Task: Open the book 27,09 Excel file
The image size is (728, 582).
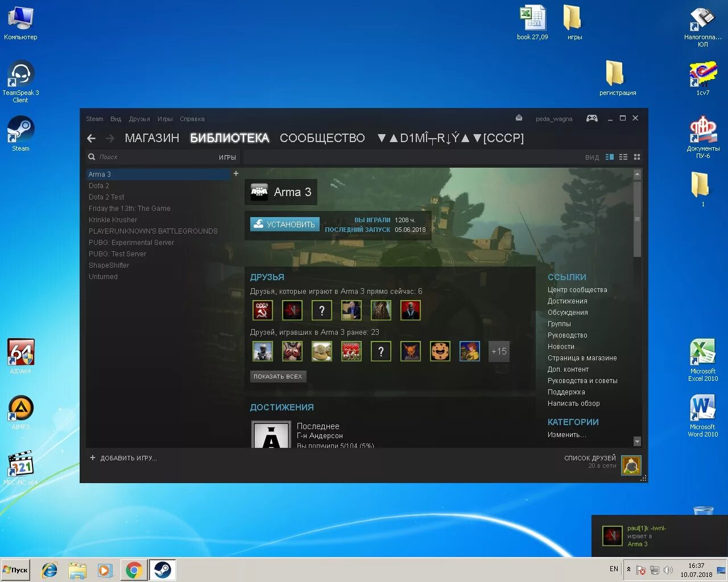Action: tap(532, 23)
